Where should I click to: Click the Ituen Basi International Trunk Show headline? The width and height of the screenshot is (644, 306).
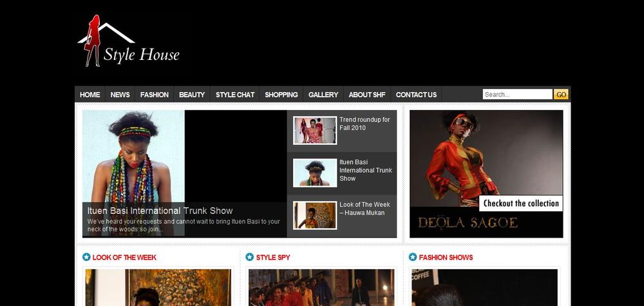pos(160,211)
